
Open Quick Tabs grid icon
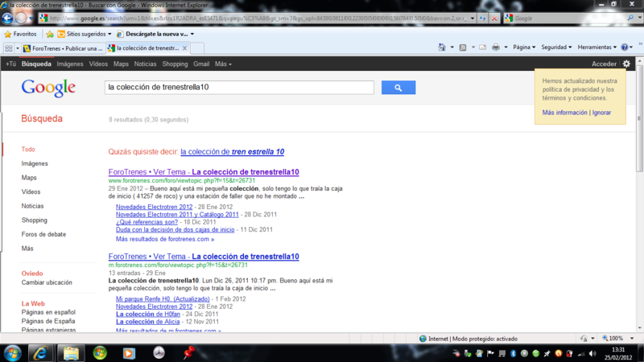(9, 48)
